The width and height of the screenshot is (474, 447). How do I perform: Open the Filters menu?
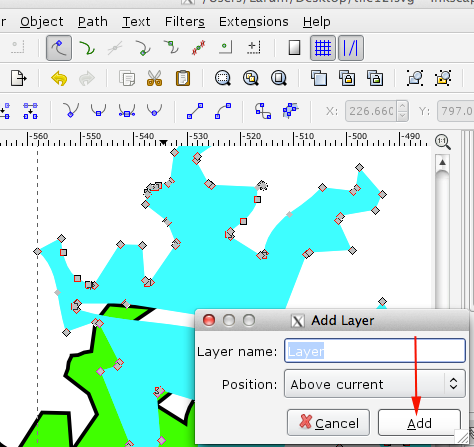click(x=185, y=22)
